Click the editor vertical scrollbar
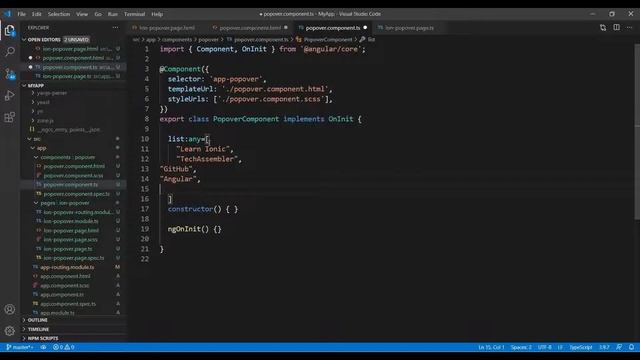640x360 pixels. click(637, 132)
